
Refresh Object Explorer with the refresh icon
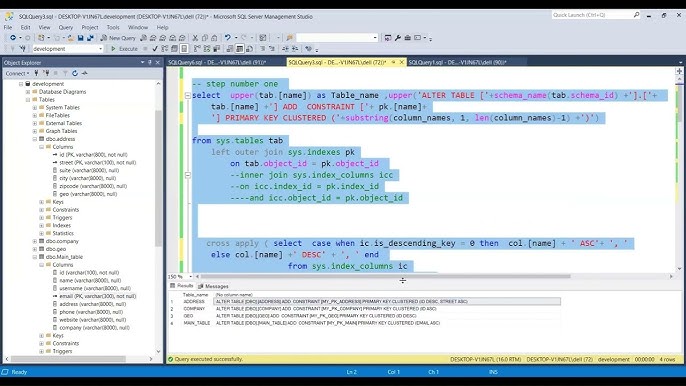point(75,73)
